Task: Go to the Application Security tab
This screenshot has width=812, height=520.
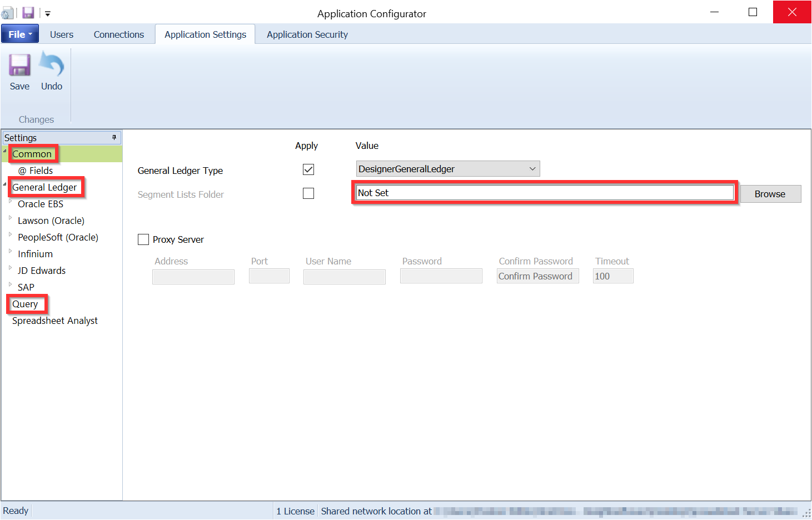Action: coord(307,34)
